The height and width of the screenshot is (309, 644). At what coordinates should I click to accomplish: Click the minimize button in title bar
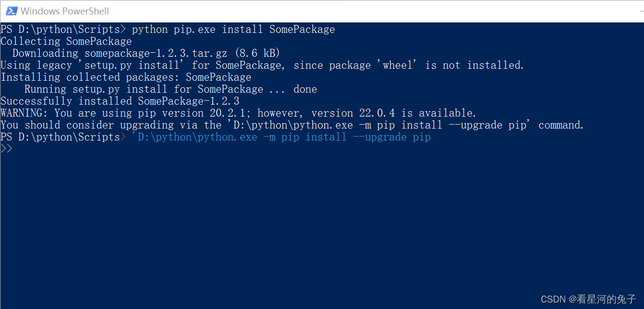coord(641,10)
